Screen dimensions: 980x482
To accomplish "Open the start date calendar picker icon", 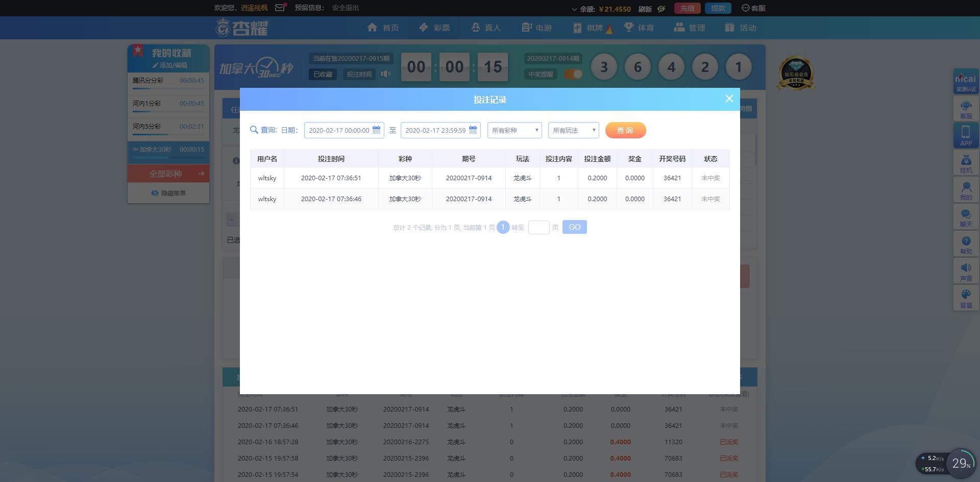I will [376, 130].
